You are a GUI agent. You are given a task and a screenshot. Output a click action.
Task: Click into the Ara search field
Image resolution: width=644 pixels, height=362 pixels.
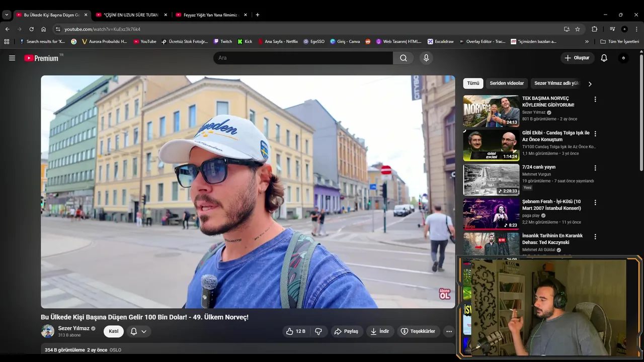[303, 58]
